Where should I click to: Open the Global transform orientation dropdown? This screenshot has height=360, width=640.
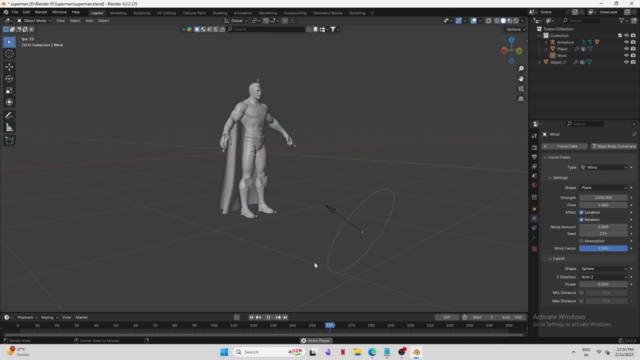(x=236, y=20)
